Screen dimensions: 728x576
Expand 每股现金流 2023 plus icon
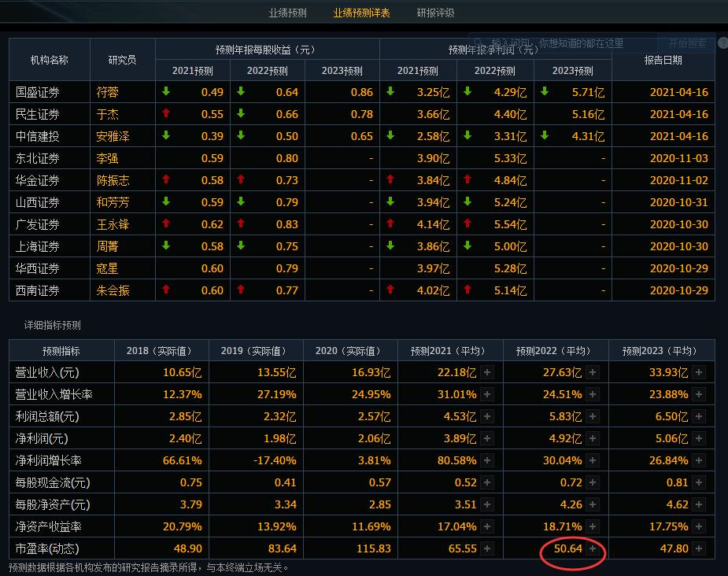(699, 482)
